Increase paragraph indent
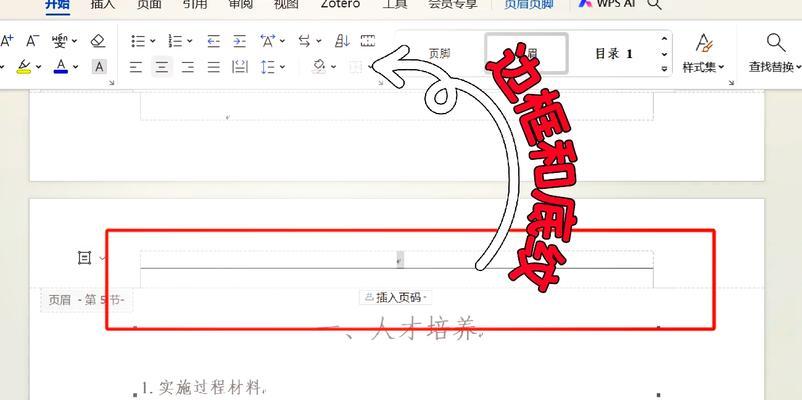This screenshot has width=802, height=400. [x=239, y=41]
